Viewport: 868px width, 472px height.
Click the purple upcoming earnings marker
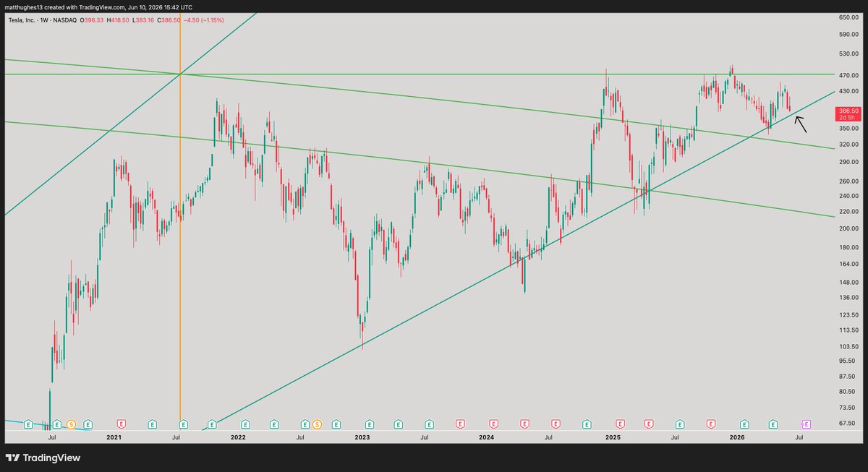pos(806,424)
